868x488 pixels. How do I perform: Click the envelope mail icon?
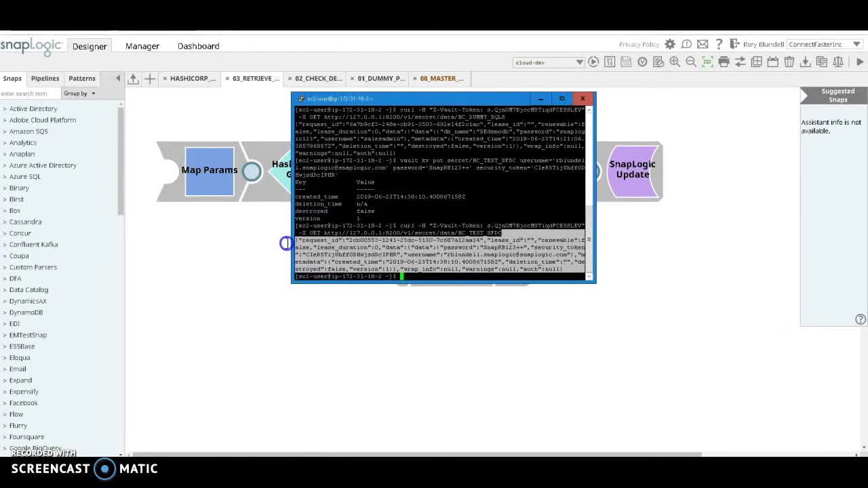tap(703, 44)
